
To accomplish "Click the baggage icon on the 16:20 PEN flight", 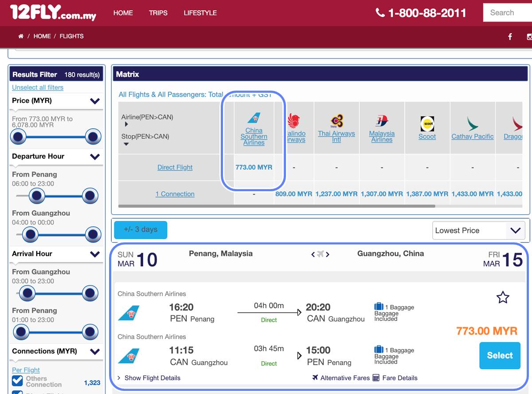I will [379, 307].
